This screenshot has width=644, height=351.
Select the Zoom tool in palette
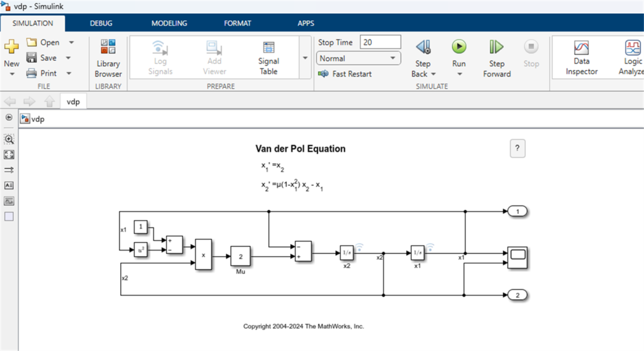pos(9,139)
